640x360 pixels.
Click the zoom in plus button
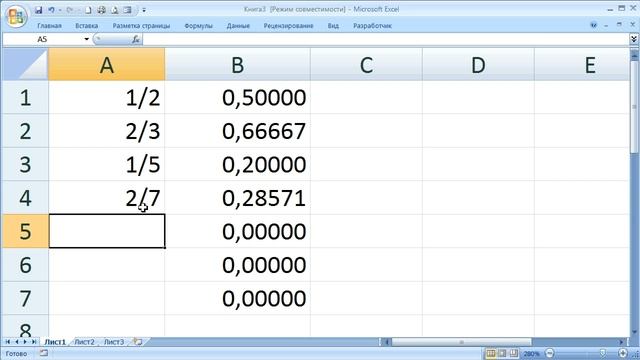[622, 353]
